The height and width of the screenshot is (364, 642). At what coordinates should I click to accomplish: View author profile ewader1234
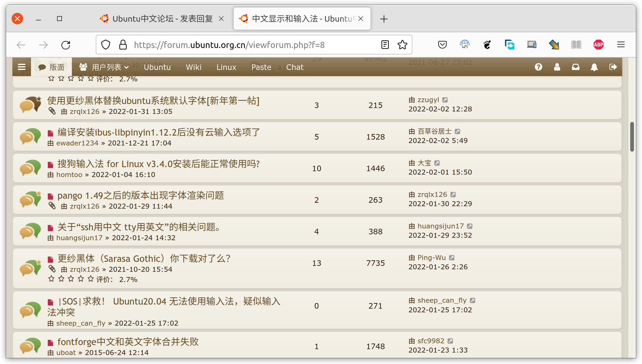pyautogui.click(x=77, y=143)
